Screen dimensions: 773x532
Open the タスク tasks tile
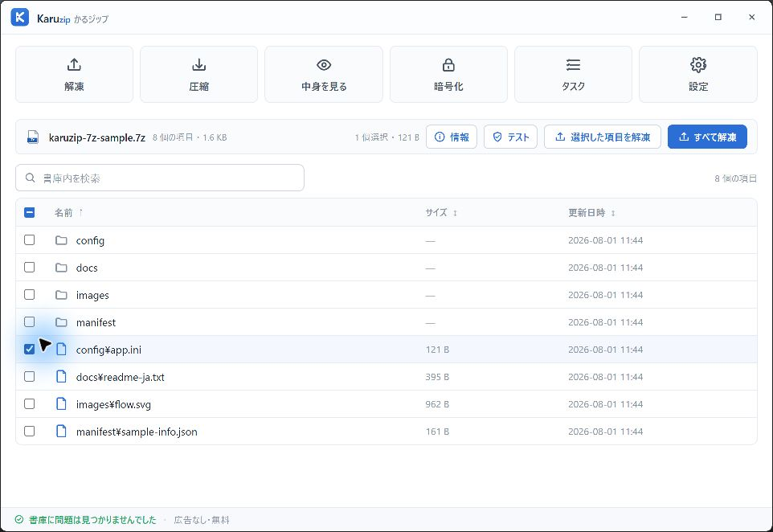tap(573, 75)
